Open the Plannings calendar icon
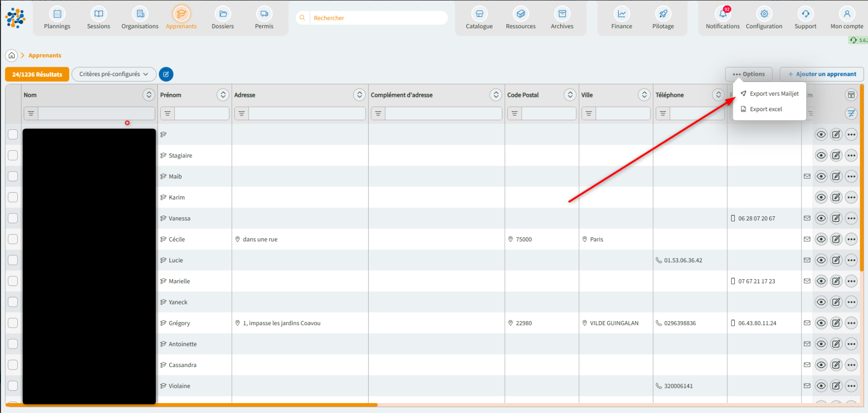The width and height of the screenshot is (868, 413). point(57,14)
